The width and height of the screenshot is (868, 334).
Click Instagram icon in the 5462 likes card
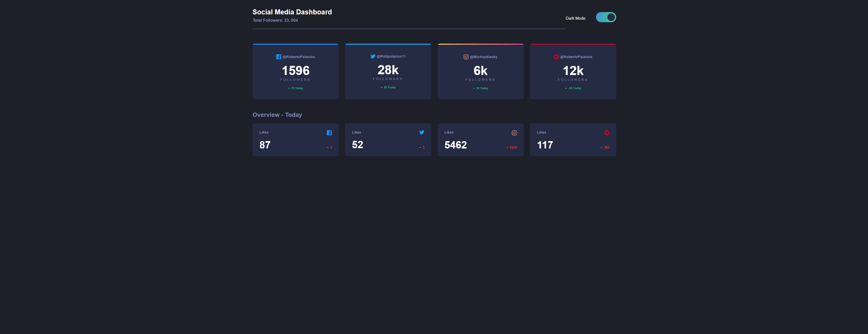point(514,133)
